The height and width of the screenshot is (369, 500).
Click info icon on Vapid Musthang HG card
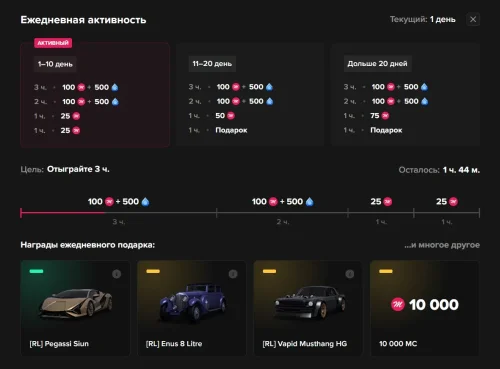tap(349, 274)
